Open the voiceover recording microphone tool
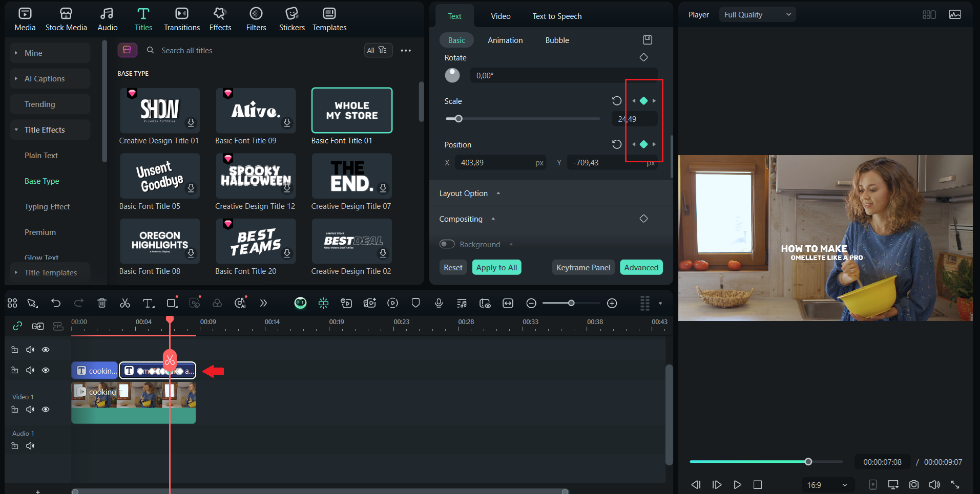Image resolution: width=980 pixels, height=494 pixels. (439, 303)
